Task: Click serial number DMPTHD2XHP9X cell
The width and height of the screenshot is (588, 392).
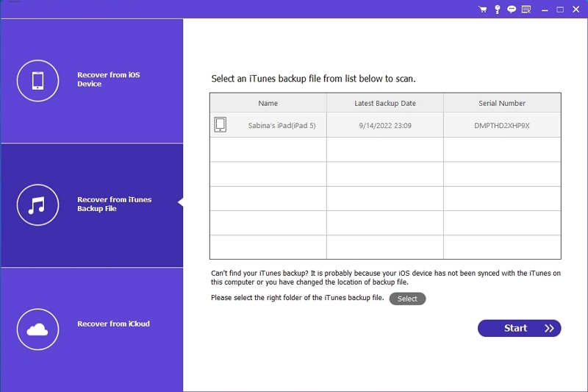Action: pos(502,126)
